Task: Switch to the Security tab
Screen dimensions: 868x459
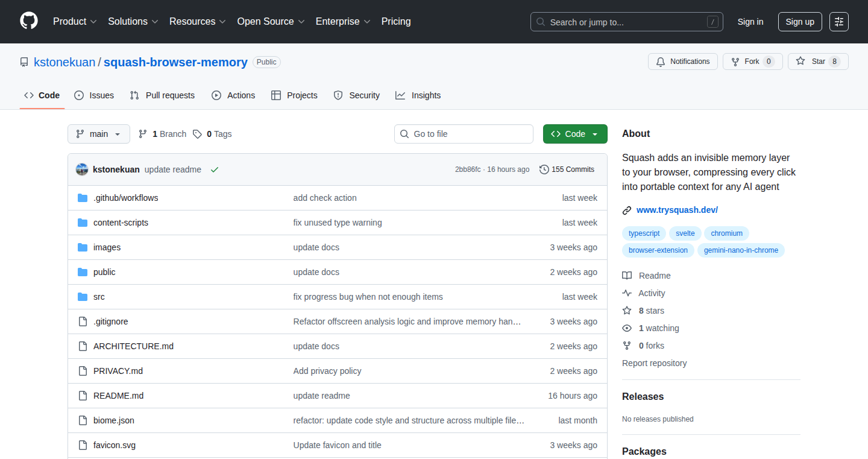Action: pos(356,95)
